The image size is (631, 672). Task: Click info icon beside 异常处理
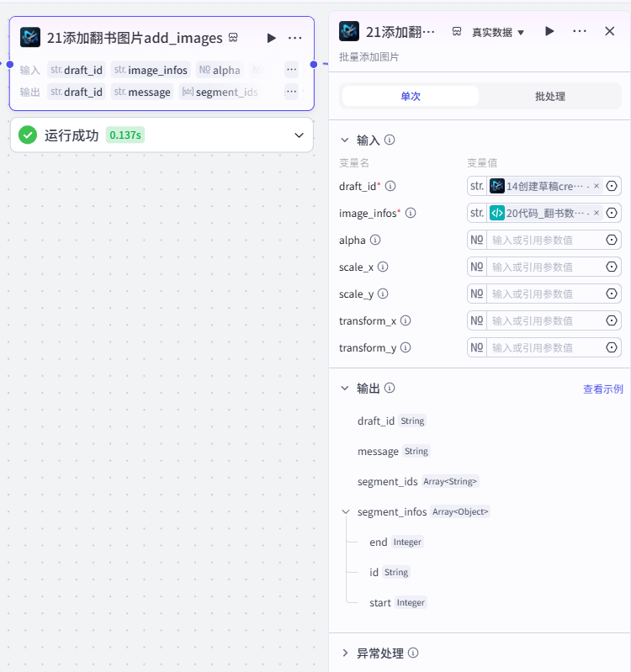(413, 653)
